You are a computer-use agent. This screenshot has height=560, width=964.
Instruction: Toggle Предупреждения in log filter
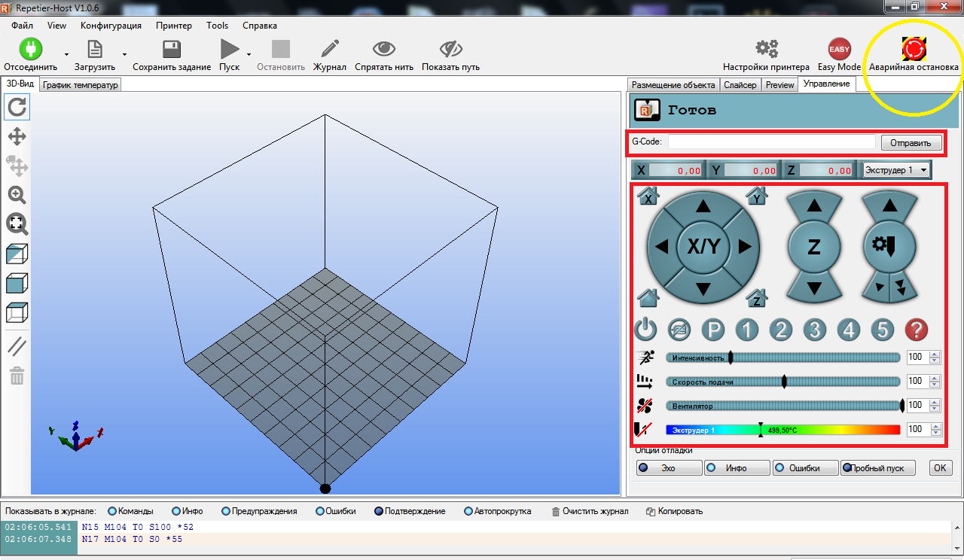(x=259, y=511)
